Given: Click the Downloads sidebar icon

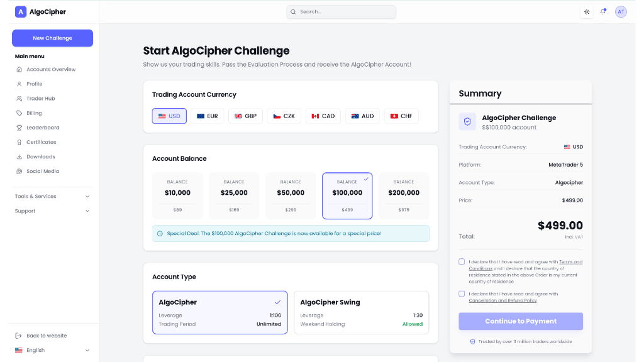Looking at the screenshot, I should (x=19, y=156).
